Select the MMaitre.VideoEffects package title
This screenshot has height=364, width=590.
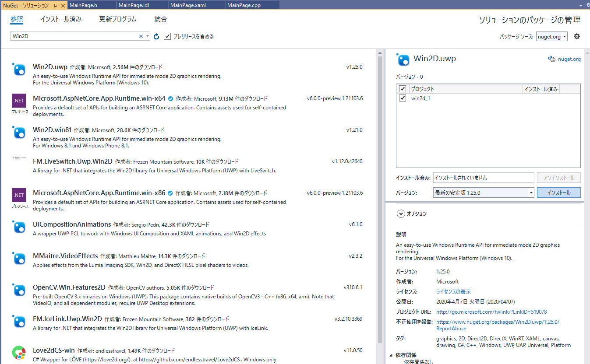click(65, 256)
